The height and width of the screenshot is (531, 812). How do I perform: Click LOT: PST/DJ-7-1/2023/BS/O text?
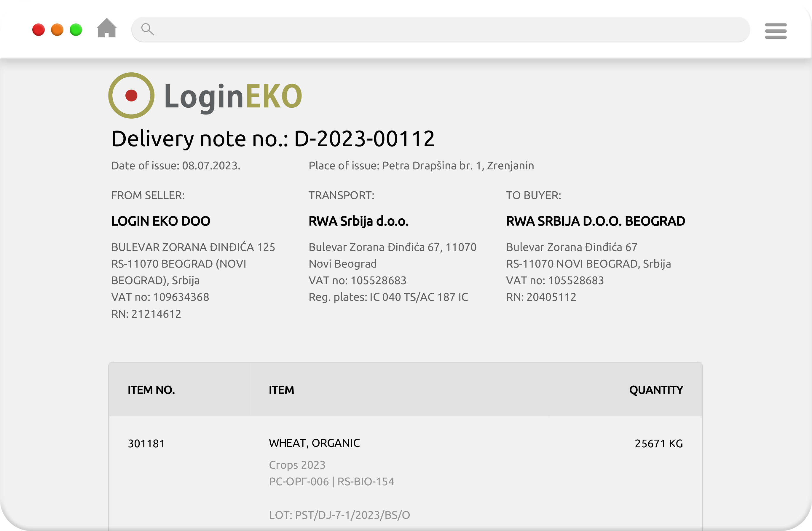tap(339, 515)
